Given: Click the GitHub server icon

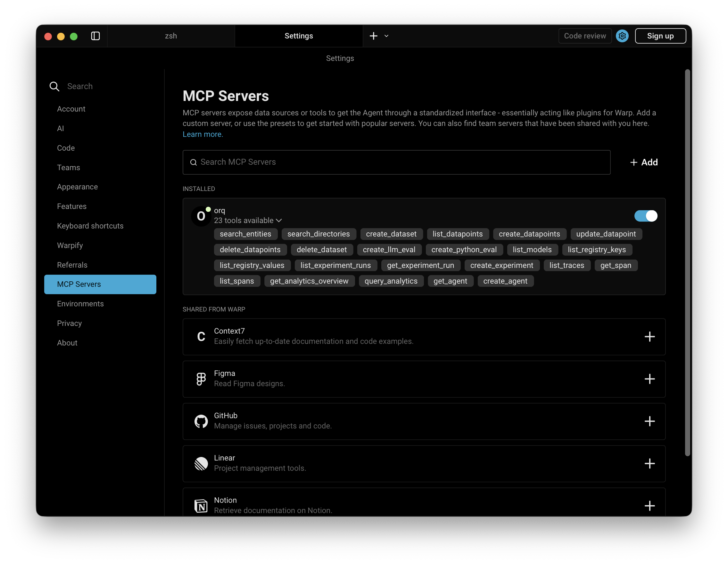Looking at the screenshot, I should click(x=201, y=421).
